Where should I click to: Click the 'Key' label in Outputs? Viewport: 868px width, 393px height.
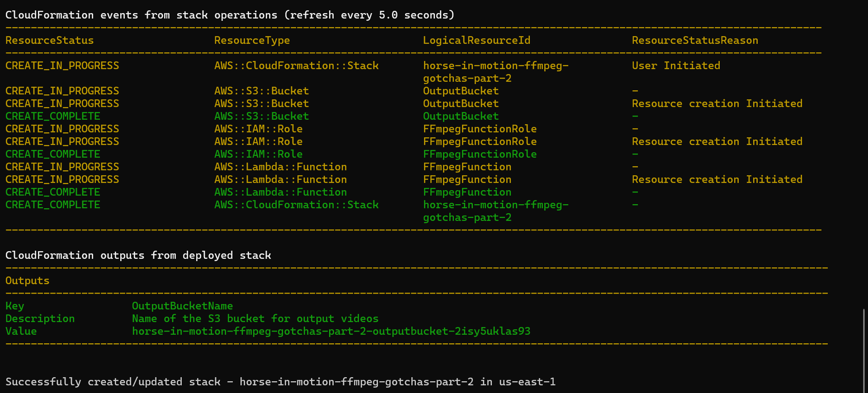point(14,306)
